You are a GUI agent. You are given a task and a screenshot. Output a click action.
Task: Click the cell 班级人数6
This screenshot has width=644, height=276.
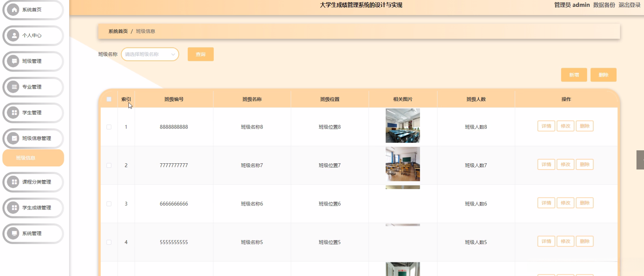(476, 204)
